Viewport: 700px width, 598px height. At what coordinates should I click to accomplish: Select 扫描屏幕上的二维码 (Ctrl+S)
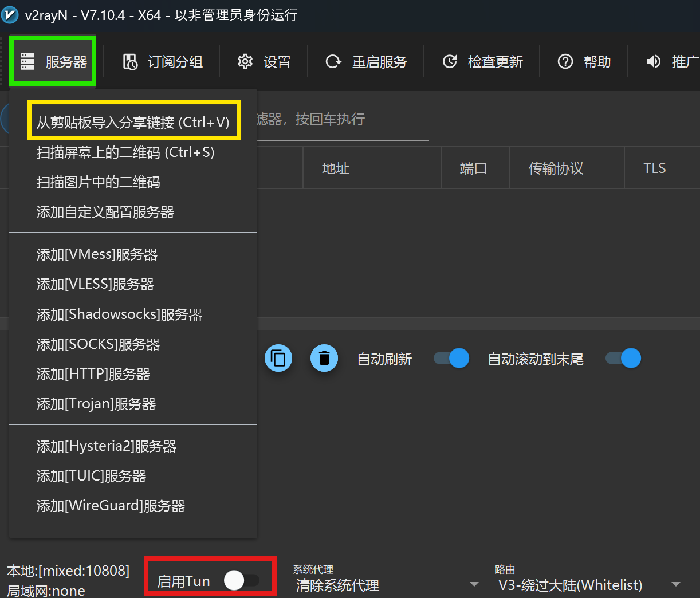(x=133, y=152)
